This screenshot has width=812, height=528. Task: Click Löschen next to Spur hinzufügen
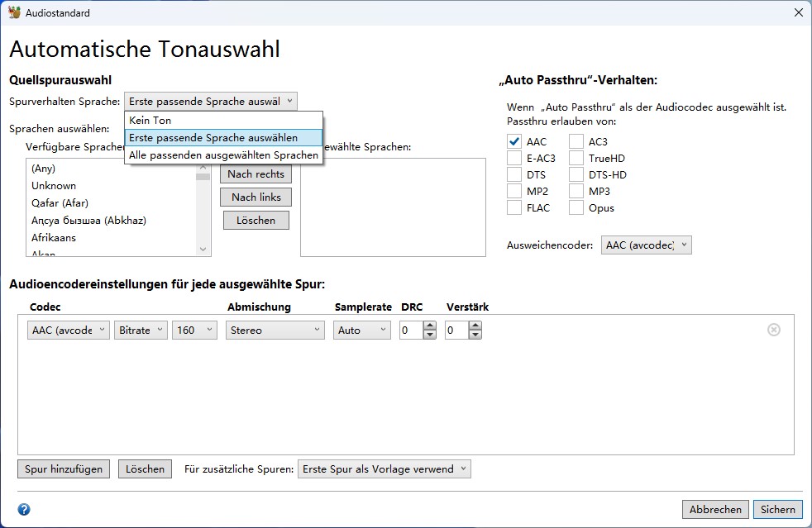(145, 469)
